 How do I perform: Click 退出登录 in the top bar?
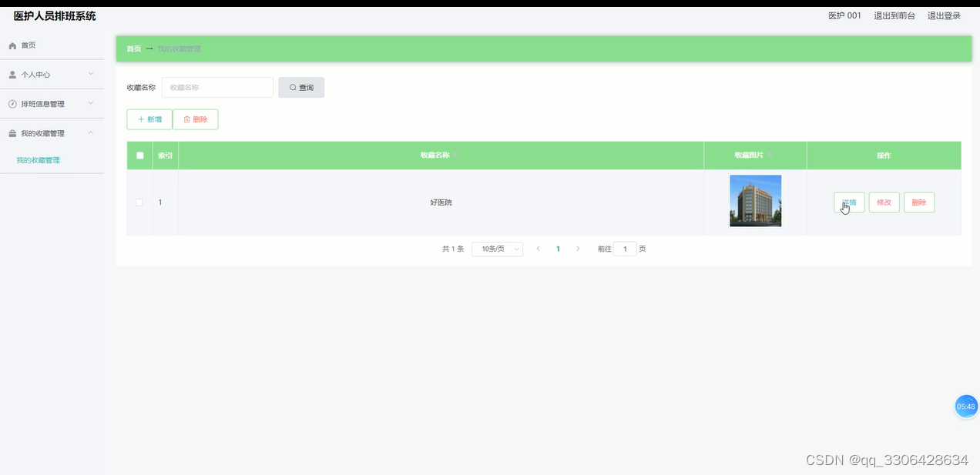click(944, 15)
